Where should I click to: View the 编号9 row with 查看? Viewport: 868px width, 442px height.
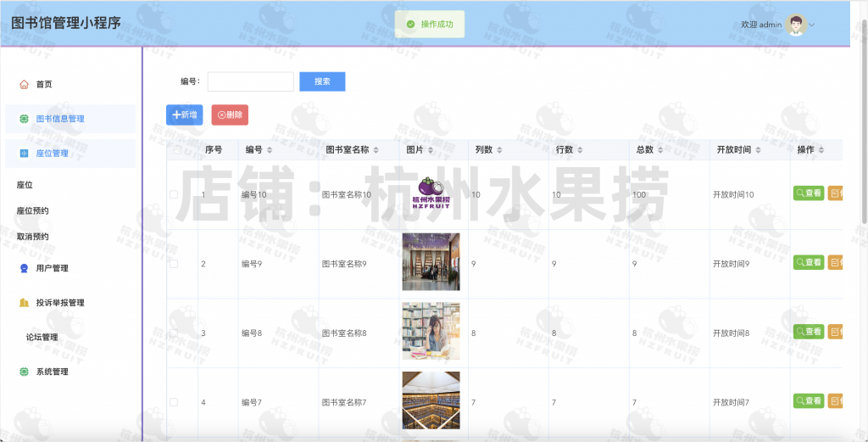point(809,262)
